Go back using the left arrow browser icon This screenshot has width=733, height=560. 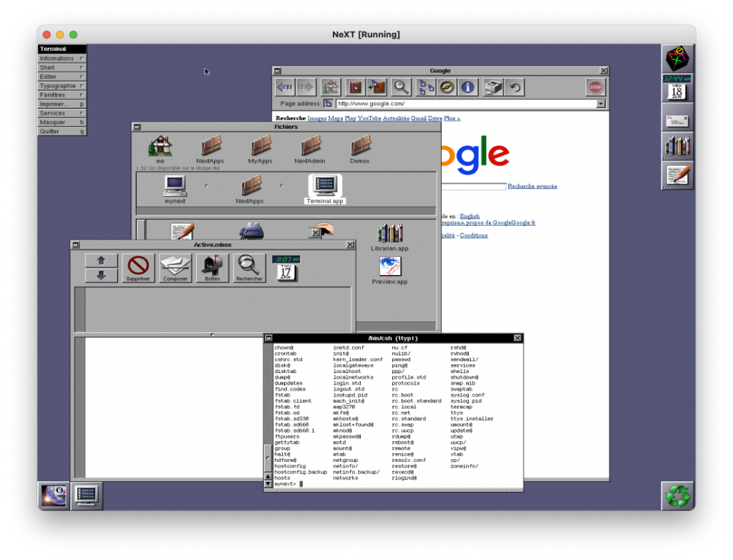(285, 87)
